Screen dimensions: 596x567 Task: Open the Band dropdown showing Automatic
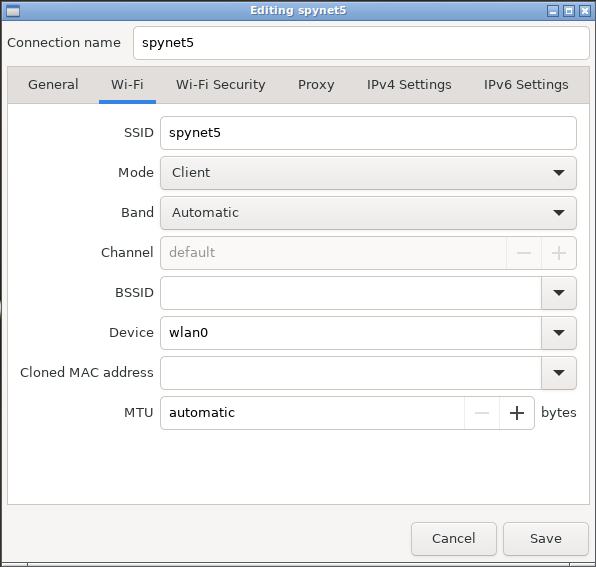coord(368,213)
